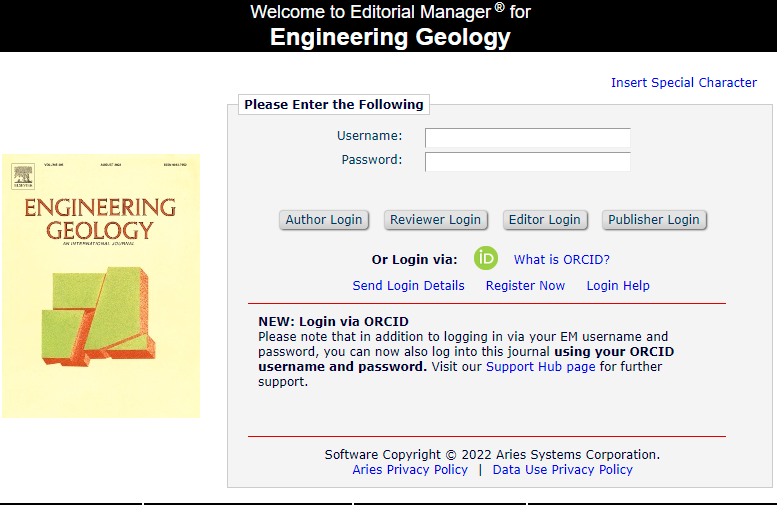Focus the Username input field
Viewport: 777px width, 505px height.
click(x=527, y=137)
